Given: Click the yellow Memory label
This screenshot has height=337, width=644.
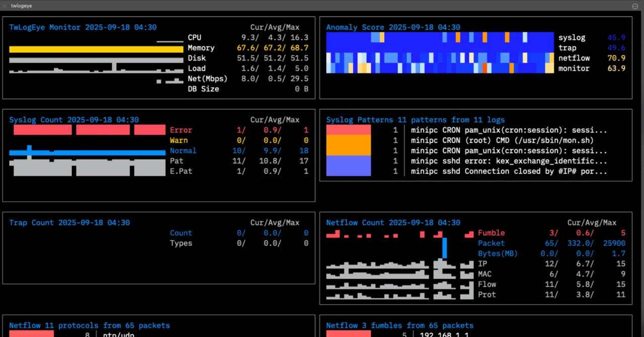Looking at the screenshot, I should [x=201, y=48].
